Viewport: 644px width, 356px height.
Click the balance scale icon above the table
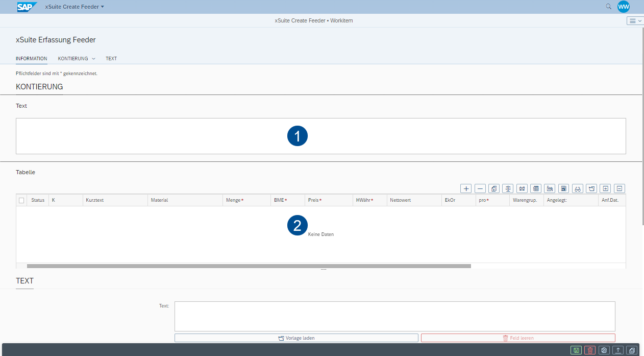tap(508, 188)
